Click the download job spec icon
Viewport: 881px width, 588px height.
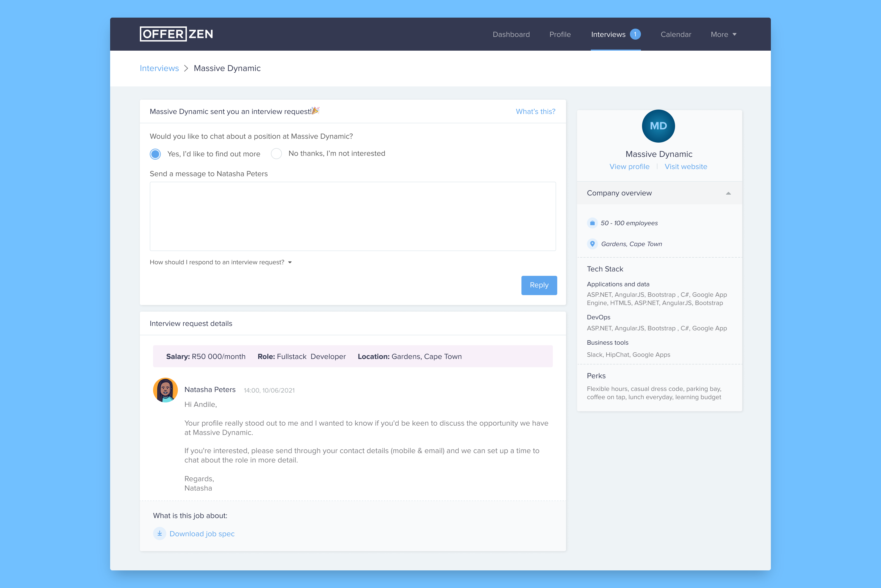coord(159,533)
